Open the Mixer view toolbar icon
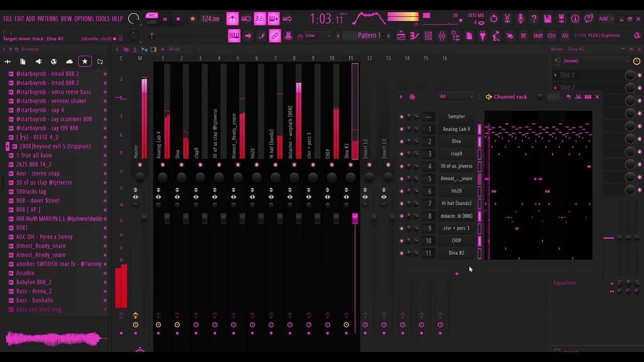644x362 pixels. [442, 36]
